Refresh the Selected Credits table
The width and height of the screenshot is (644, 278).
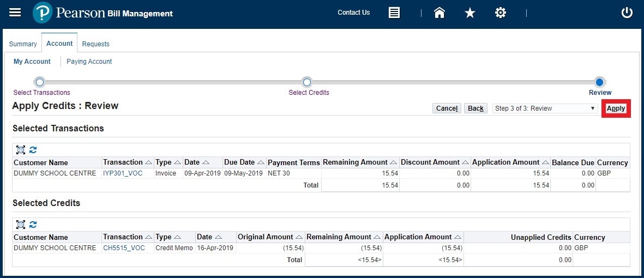[x=33, y=225]
